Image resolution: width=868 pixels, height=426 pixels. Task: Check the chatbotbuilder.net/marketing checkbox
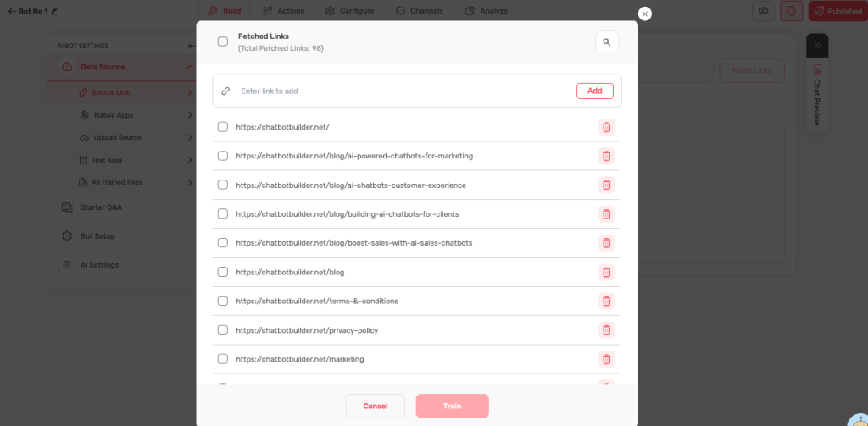coord(223,359)
